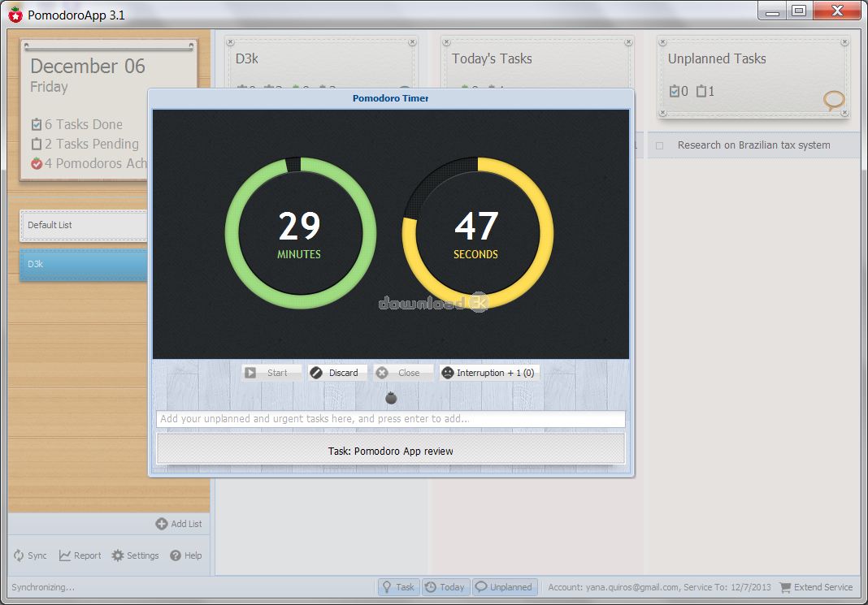Click the Add List plus icon
This screenshot has height=605, width=868.
click(x=162, y=524)
